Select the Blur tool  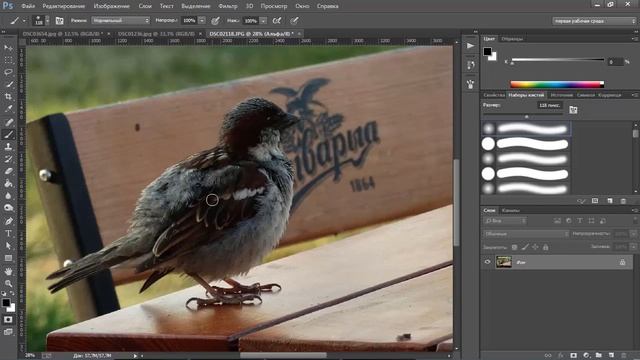coord(8,196)
